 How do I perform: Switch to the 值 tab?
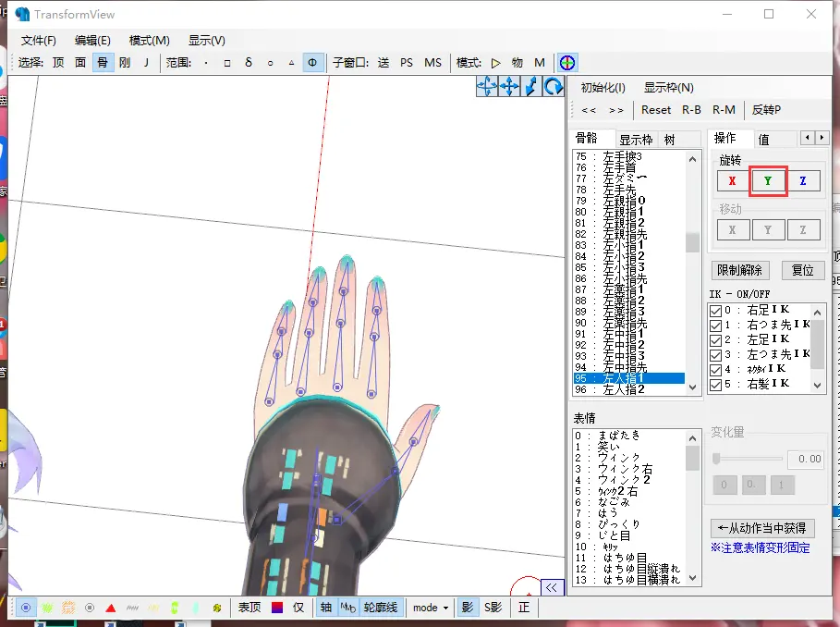(x=763, y=140)
